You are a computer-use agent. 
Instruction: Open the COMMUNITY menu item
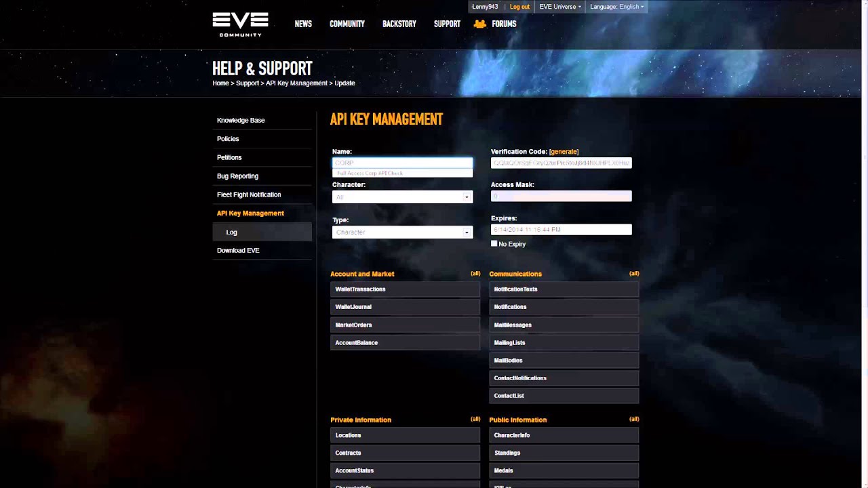click(347, 24)
